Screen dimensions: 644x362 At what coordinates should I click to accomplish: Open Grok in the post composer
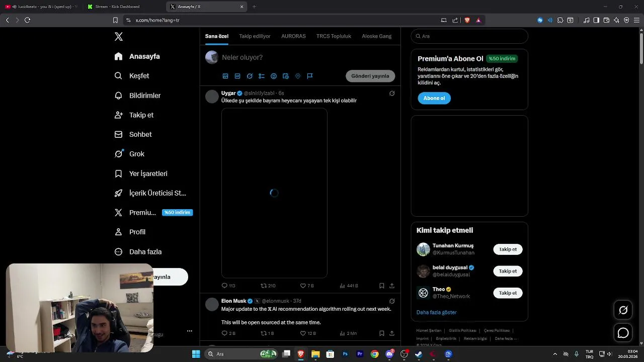tap(250, 76)
